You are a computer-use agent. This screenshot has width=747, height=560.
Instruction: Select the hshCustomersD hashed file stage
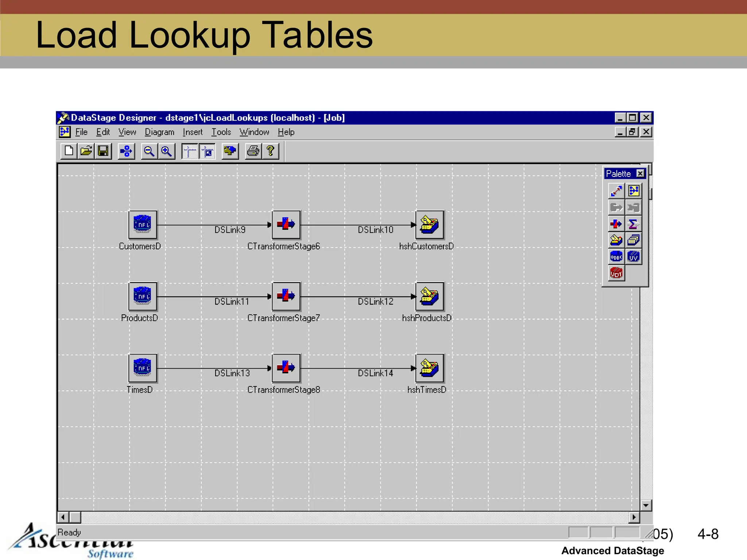point(430,225)
